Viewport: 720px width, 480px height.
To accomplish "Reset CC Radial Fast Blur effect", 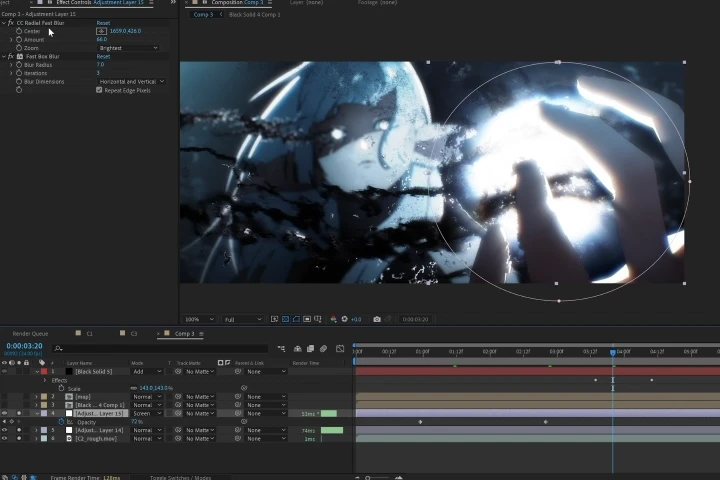I will pos(103,23).
